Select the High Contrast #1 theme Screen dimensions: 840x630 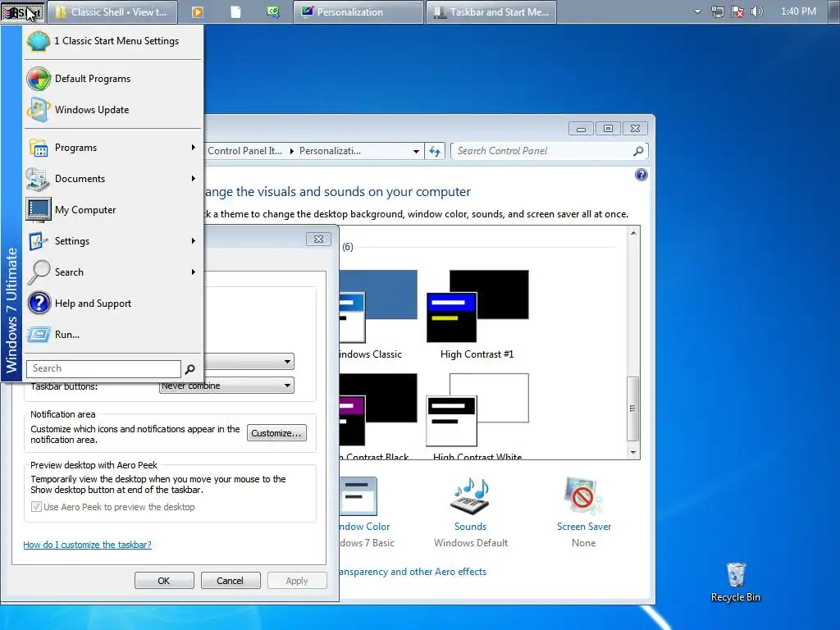pos(477,315)
